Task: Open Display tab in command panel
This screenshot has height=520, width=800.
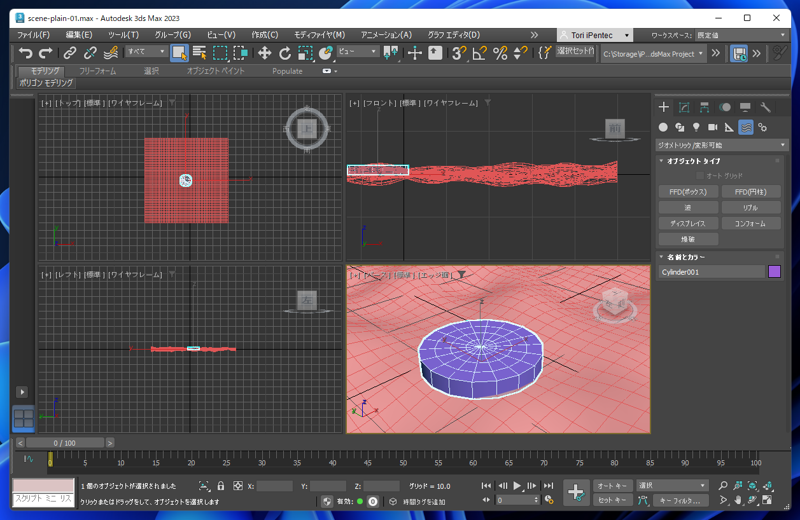Action: [745, 107]
